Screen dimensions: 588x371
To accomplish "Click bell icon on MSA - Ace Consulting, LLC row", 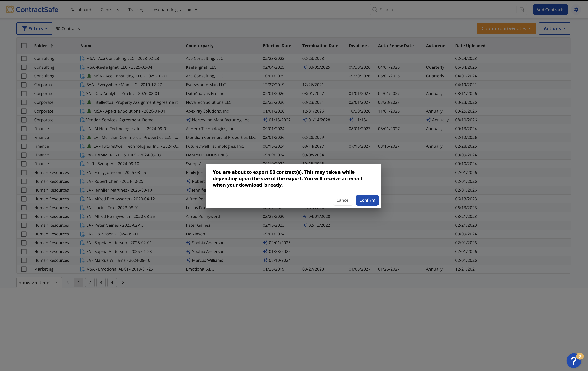I will [x=89, y=76].
